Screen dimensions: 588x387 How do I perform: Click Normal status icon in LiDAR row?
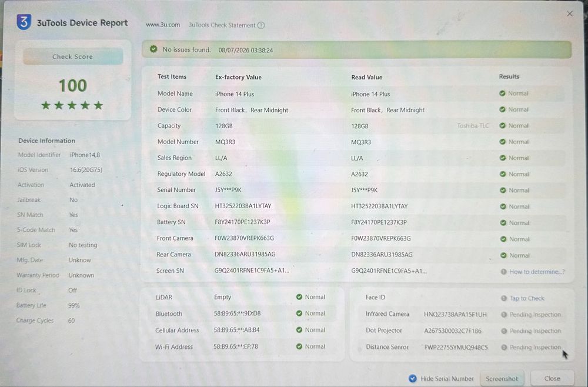coord(299,296)
